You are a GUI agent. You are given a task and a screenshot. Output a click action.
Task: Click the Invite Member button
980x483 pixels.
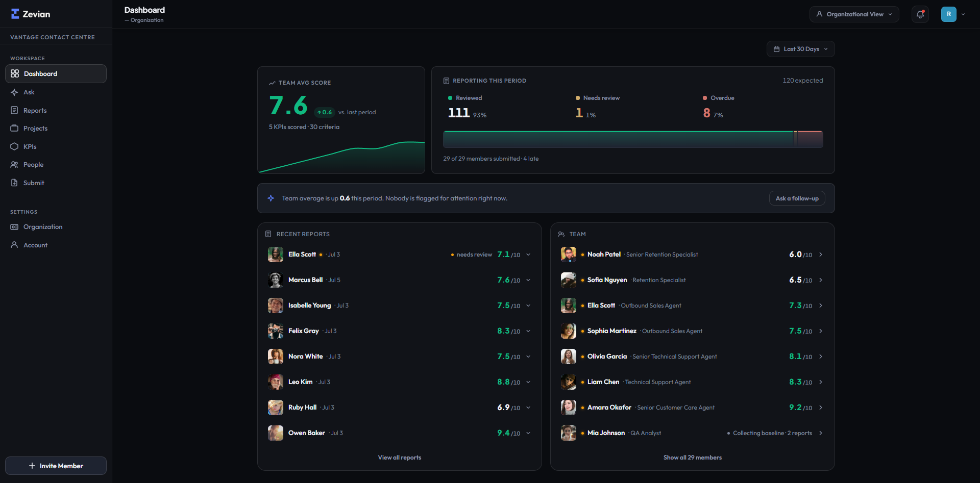(x=56, y=466)
